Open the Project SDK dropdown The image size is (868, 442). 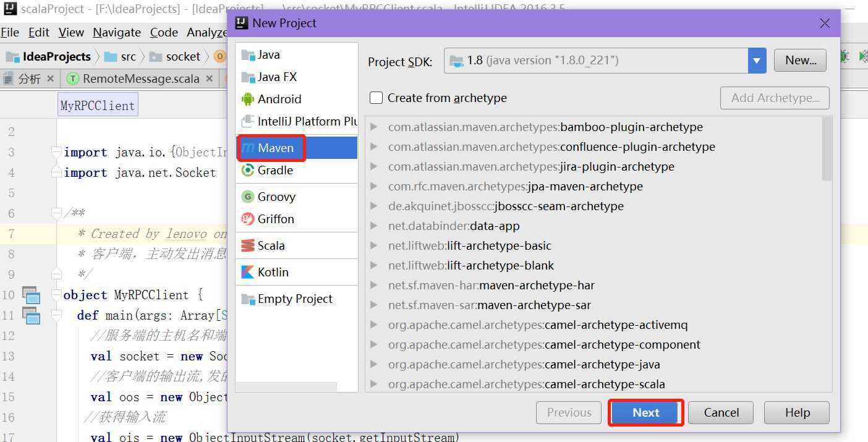tap(757, 61)
